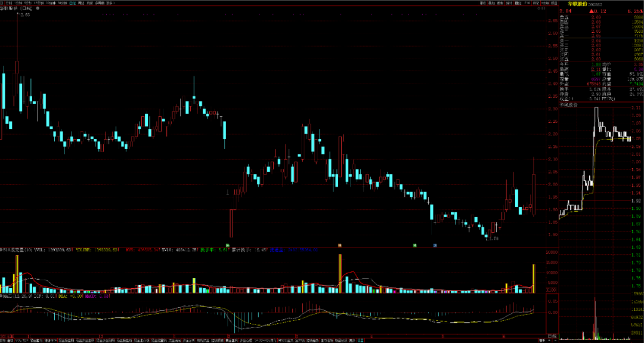Click the 标记 mark button
Viewport: 644px width, 343px height.
[536, 3]
